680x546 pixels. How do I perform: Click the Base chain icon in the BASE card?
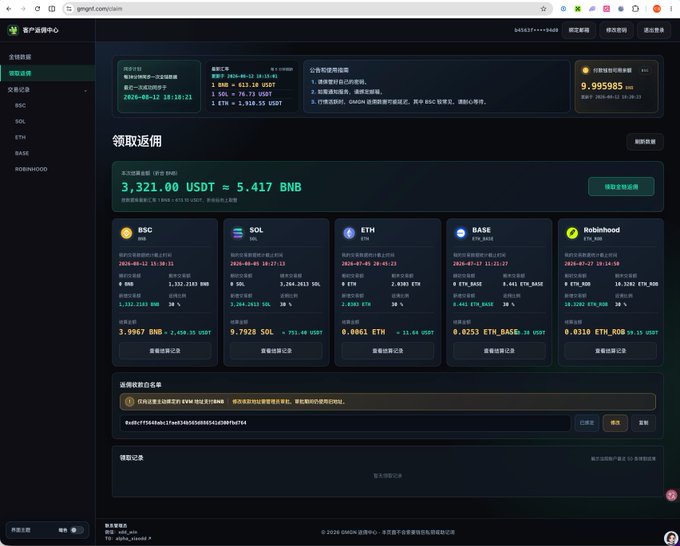tap(461, 233)
